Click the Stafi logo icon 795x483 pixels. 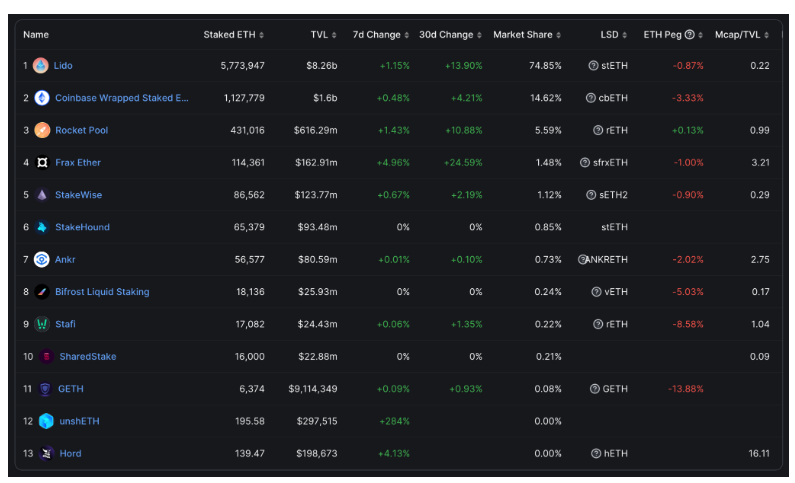pos(42,324)
